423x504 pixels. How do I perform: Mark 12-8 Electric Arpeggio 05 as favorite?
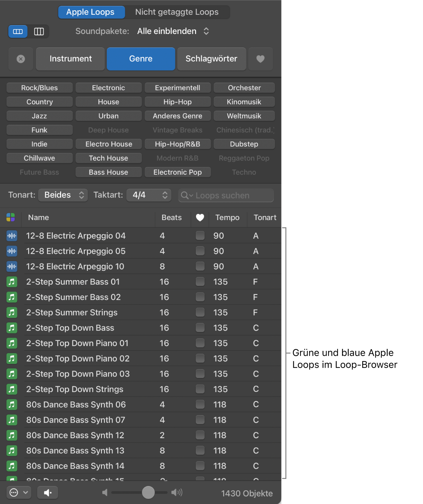[200, 251]
